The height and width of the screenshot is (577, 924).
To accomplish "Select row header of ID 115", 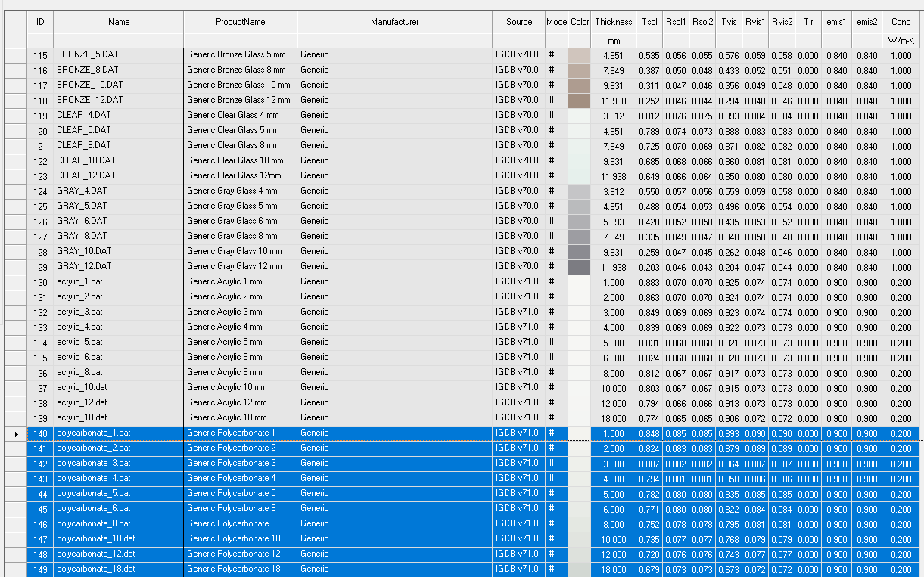I will (16, 55).
